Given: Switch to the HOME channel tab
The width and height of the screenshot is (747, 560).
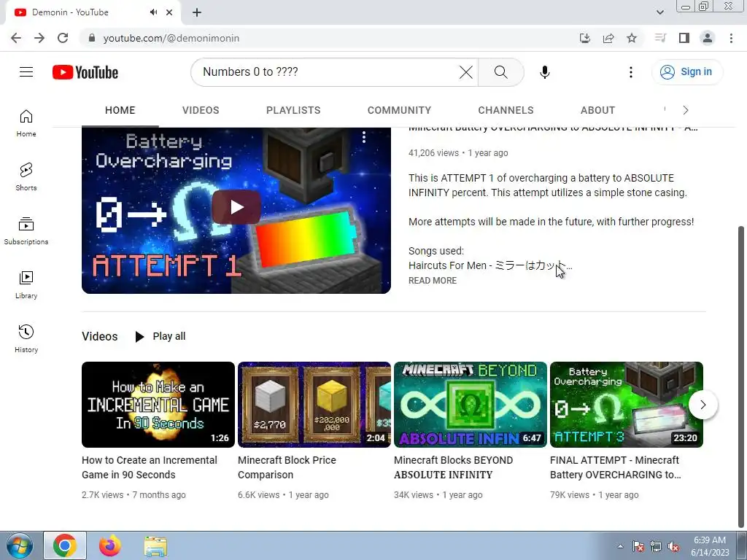Looking at the screenshot, I should click(120, 110).
